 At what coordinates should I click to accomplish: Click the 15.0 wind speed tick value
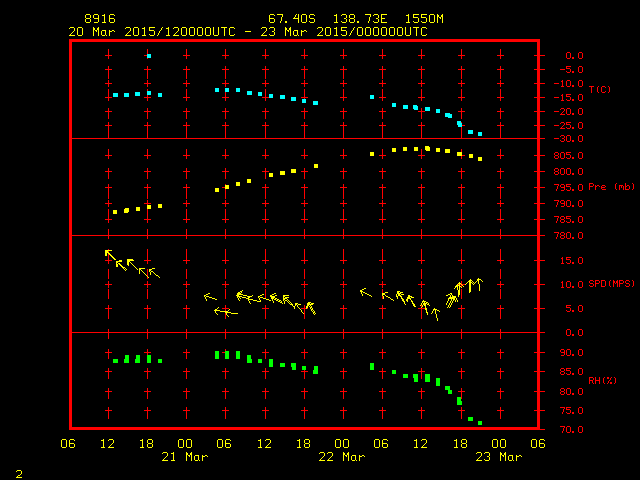pos(571,260)
